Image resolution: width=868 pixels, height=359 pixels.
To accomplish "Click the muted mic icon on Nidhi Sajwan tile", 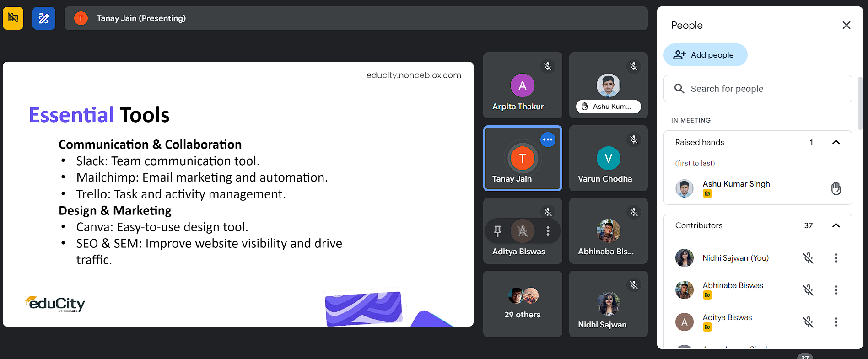I will (634, 285).
